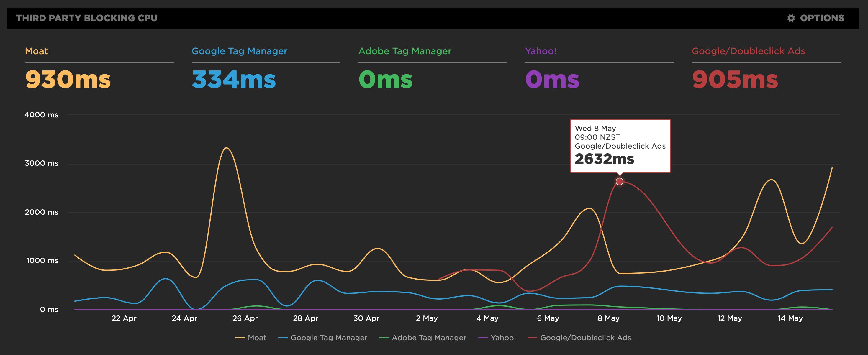The width and height of the screenshot is (868, 355).
Task: Toggle Google Tag Manager legend entry
Action: coord(329,338)
